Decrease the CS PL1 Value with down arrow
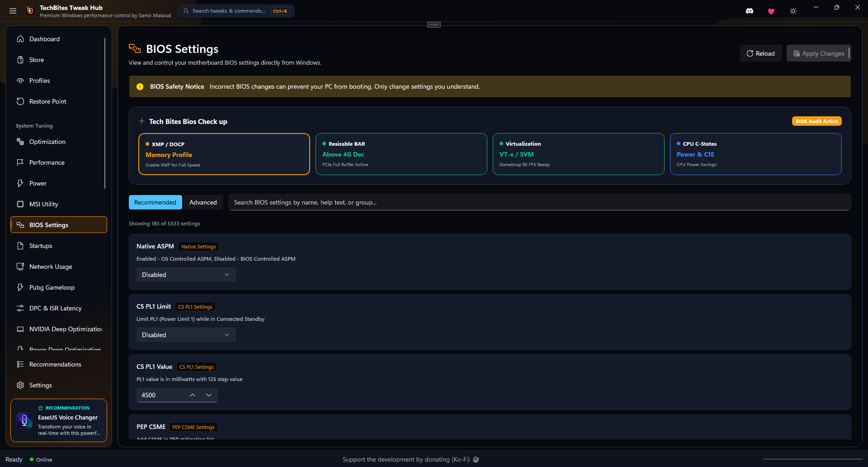 pos(209,395)
